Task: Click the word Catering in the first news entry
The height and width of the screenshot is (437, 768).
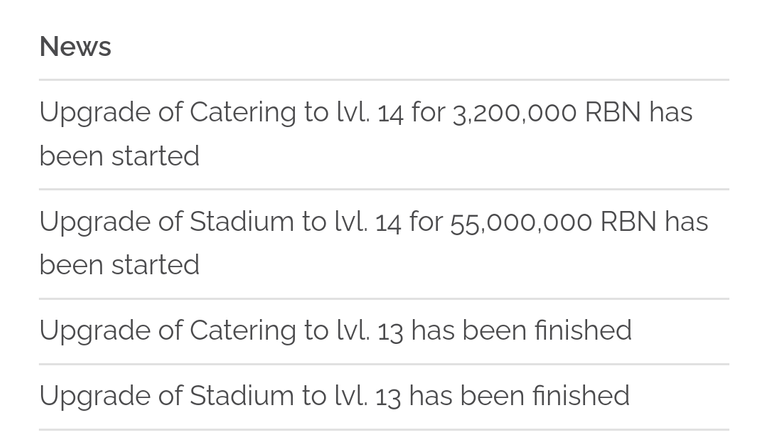Action: coord(242,113)
